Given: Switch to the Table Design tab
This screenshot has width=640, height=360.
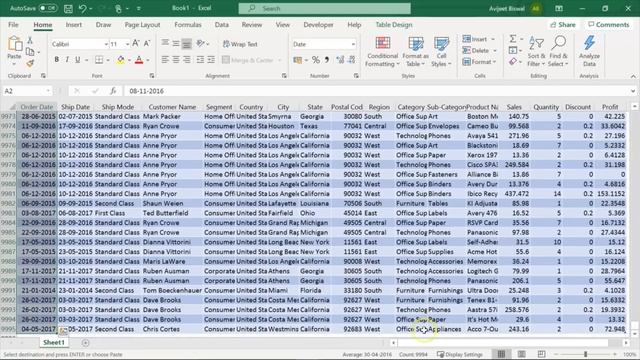Looking at the screenshot, I should (x=394, y=24).
